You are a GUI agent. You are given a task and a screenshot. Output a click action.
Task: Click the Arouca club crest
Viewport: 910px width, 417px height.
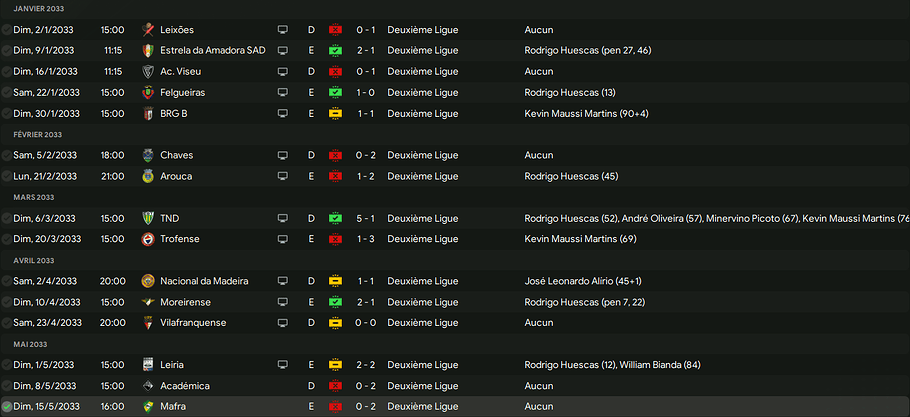149,177
